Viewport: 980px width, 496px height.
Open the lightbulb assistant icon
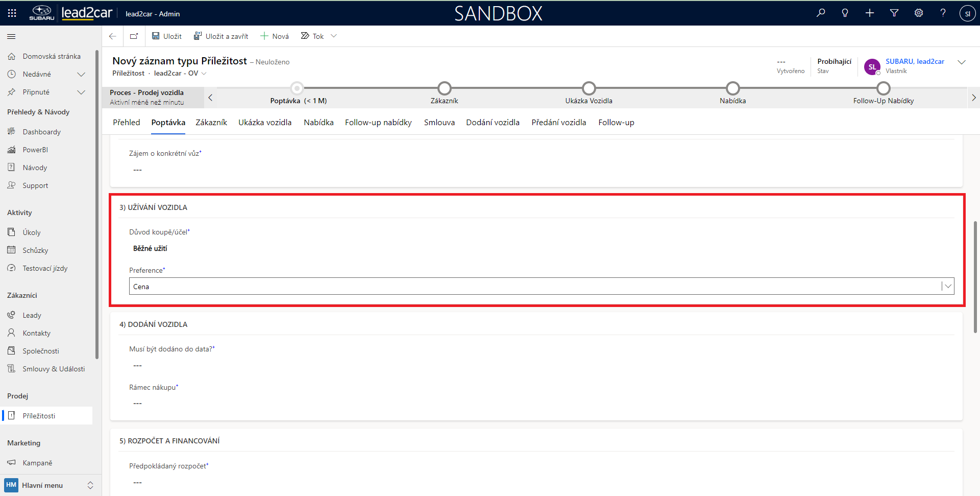845,13
